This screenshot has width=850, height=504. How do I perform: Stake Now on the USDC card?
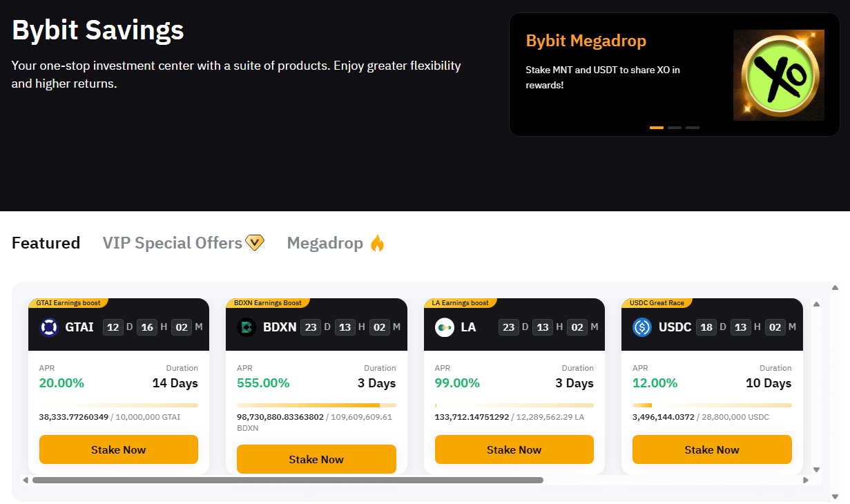pos(712,449)
